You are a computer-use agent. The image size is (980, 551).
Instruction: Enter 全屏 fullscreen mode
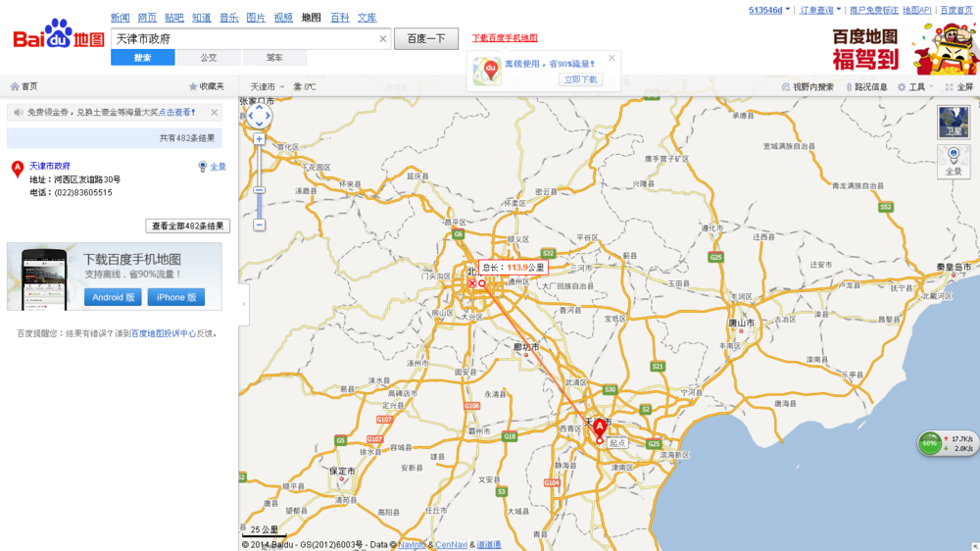point(958,87)
